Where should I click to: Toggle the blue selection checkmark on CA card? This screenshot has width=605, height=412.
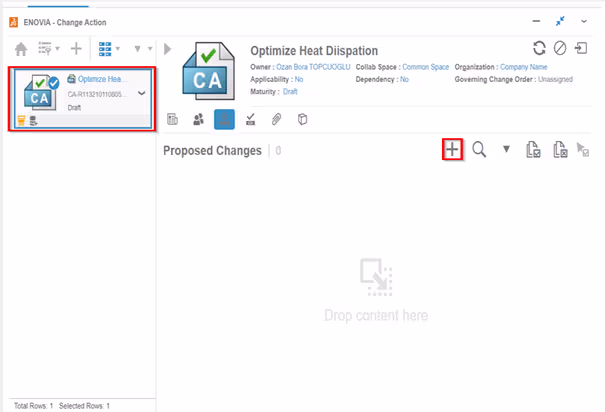[54, 83]
